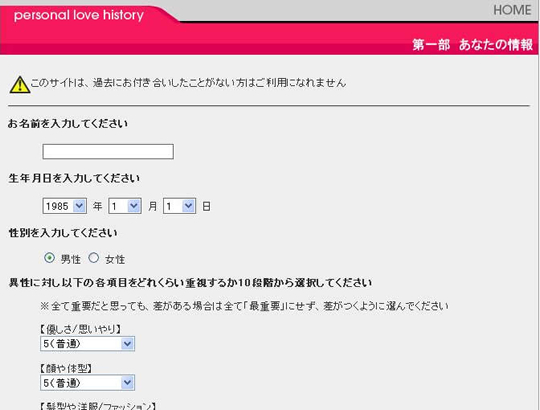Expand the birth month dropdown
The width and height of the screenshot is (540, 410).
click(125, 206)
